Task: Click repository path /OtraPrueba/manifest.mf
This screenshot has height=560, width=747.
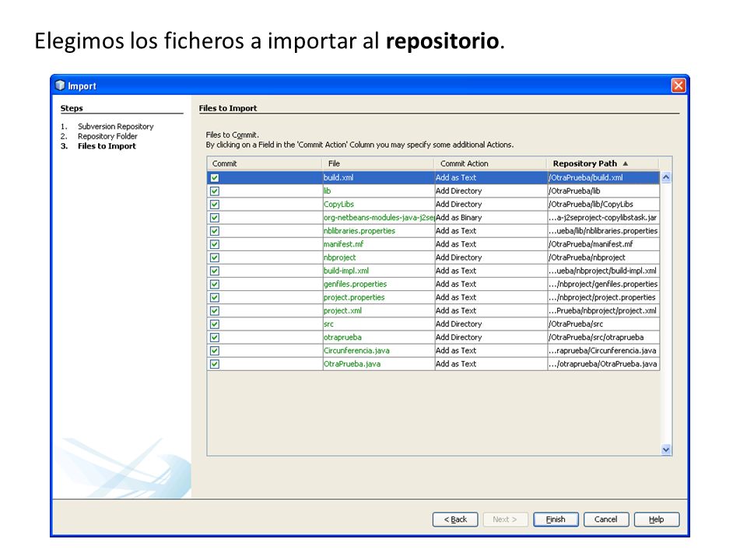Action: tap(591, 244)
